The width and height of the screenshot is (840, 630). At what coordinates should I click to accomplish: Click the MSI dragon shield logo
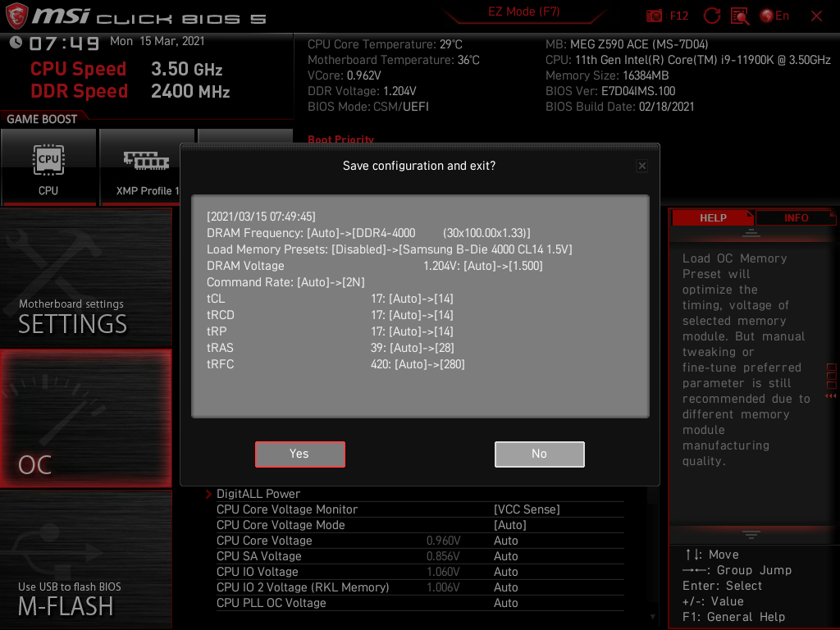(16, 16)
